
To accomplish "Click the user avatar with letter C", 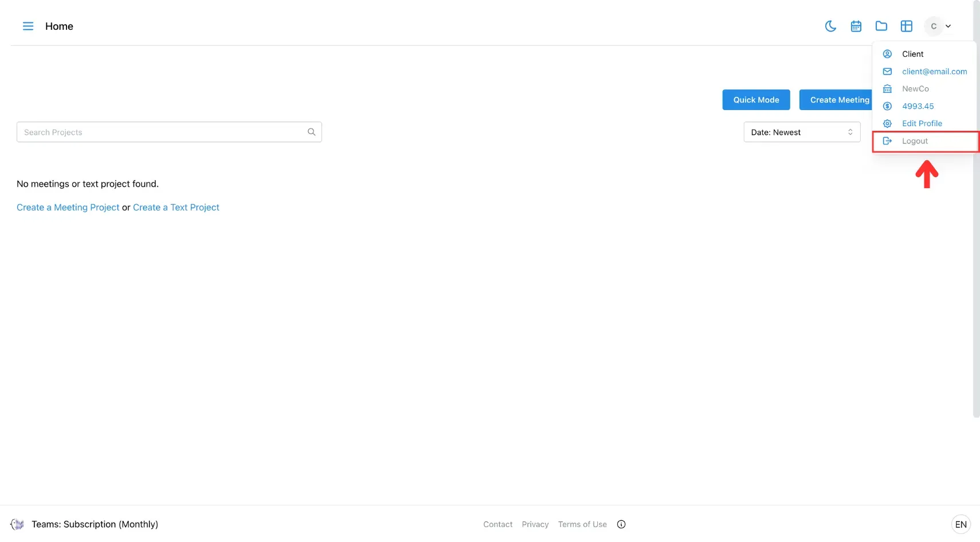I will 934,26.
